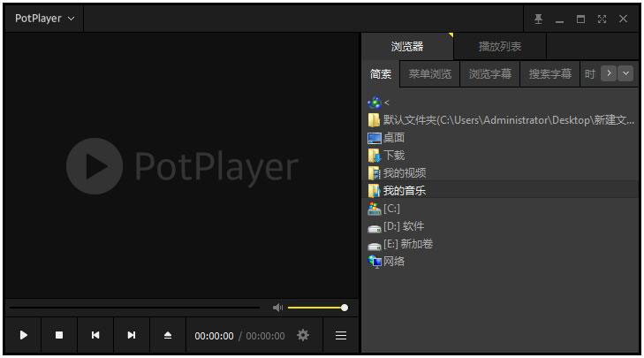
Task: Open the 默认文件夹 default folder entry
Action: (501, 120)
